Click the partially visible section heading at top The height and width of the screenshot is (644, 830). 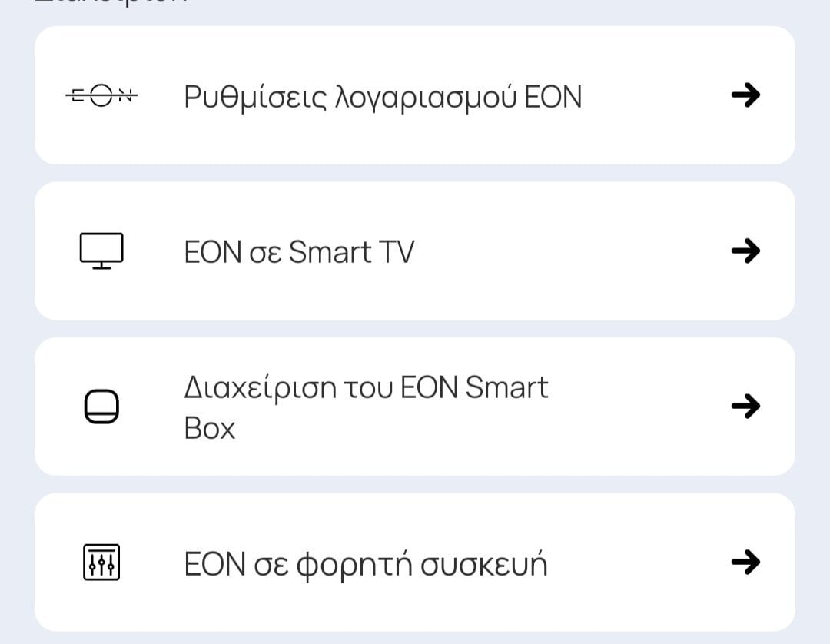(x=111, y=2)
